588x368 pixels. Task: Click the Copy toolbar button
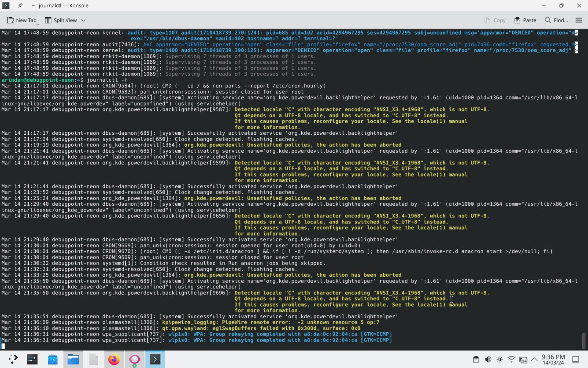pyautogui.click(x=495, y=20)
